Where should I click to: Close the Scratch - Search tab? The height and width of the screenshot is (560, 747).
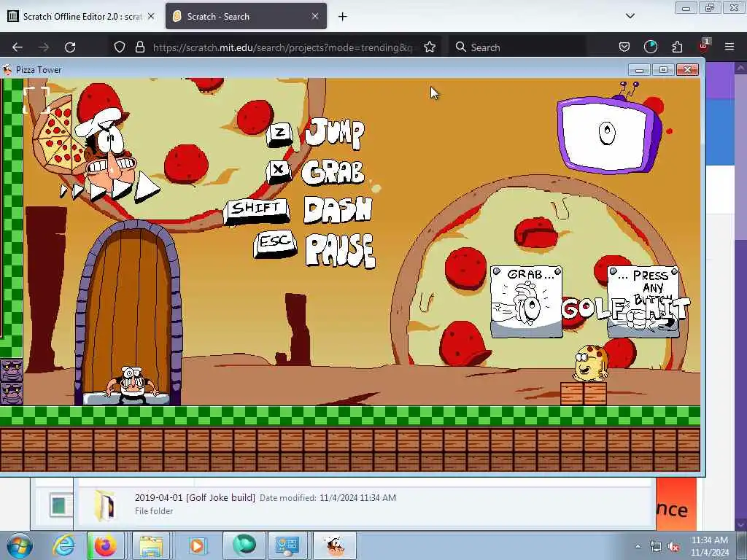pos(315,16)
